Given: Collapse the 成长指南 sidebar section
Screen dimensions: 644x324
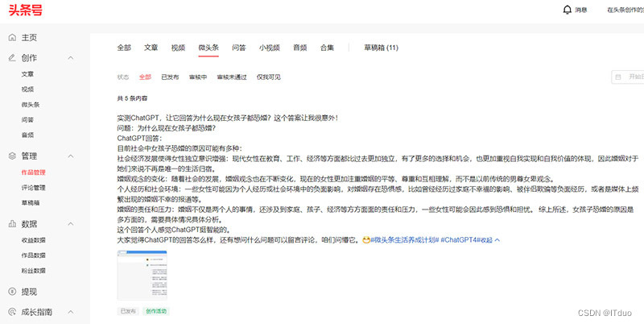Looking at the screenshot, I should click(71, 312).
